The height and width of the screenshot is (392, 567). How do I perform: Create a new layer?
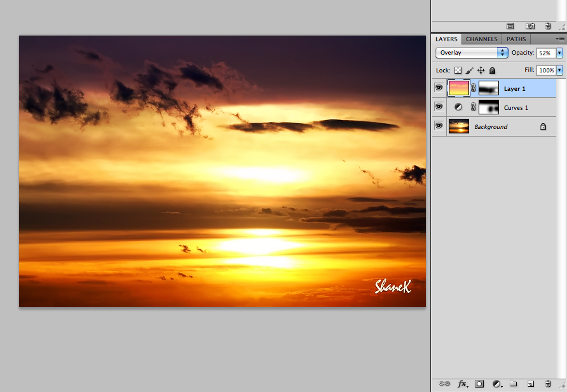(531, 384)
